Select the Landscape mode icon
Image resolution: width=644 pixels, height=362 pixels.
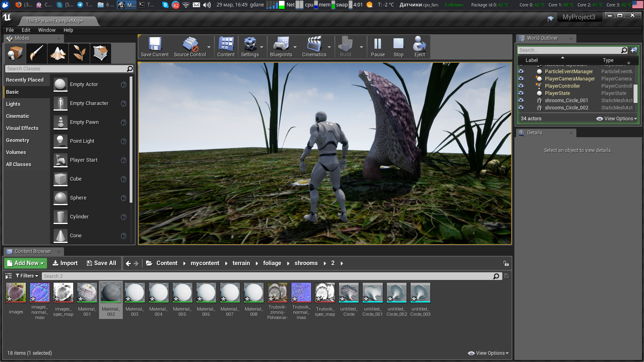coord(58,53)
